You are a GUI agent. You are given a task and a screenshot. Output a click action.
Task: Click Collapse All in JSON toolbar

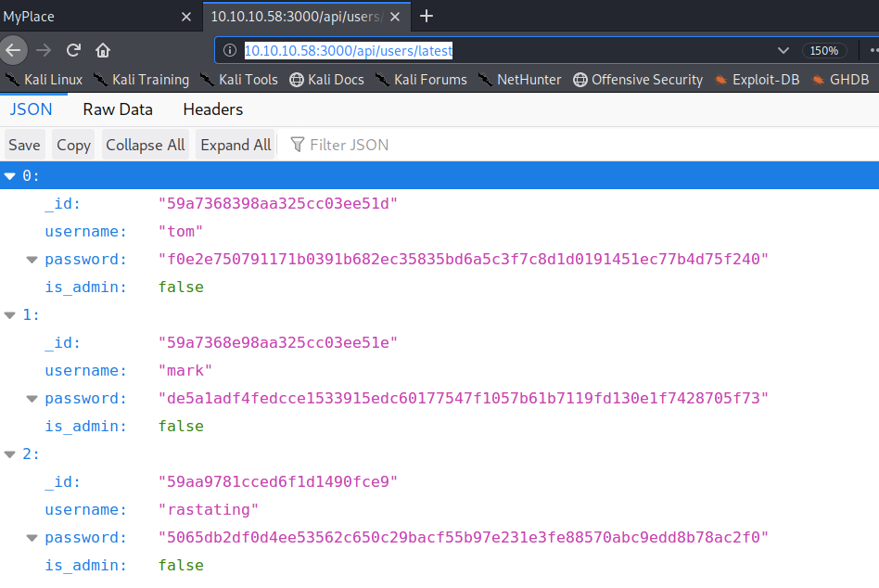145,145
